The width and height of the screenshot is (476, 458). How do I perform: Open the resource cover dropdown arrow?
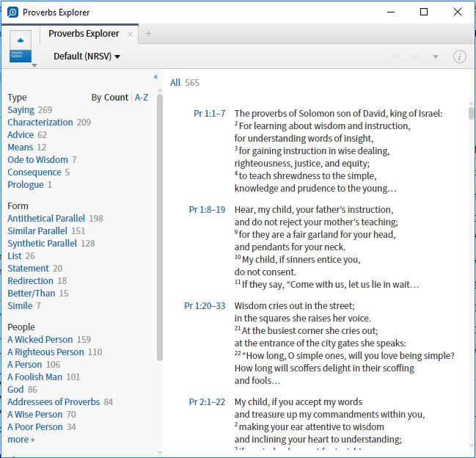point(34,65)
